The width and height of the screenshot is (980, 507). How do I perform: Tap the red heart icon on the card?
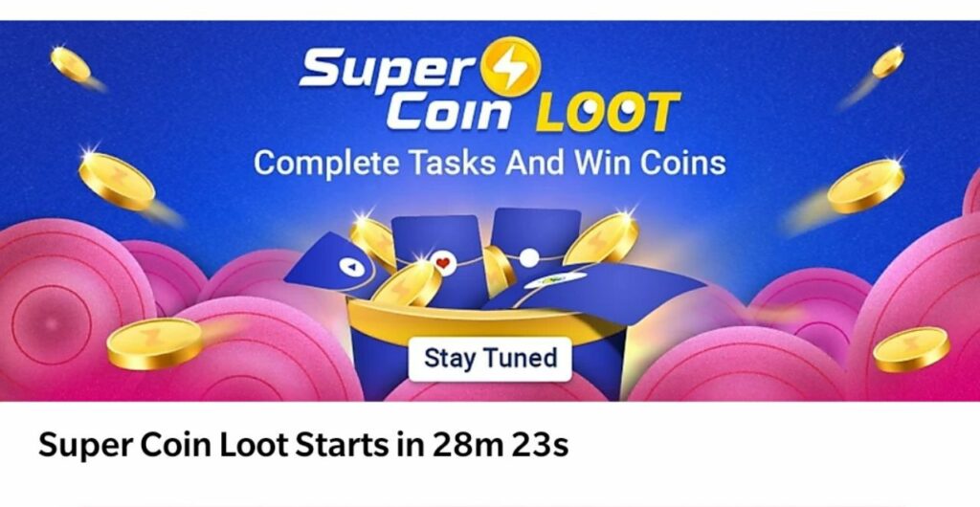point(442,263)
